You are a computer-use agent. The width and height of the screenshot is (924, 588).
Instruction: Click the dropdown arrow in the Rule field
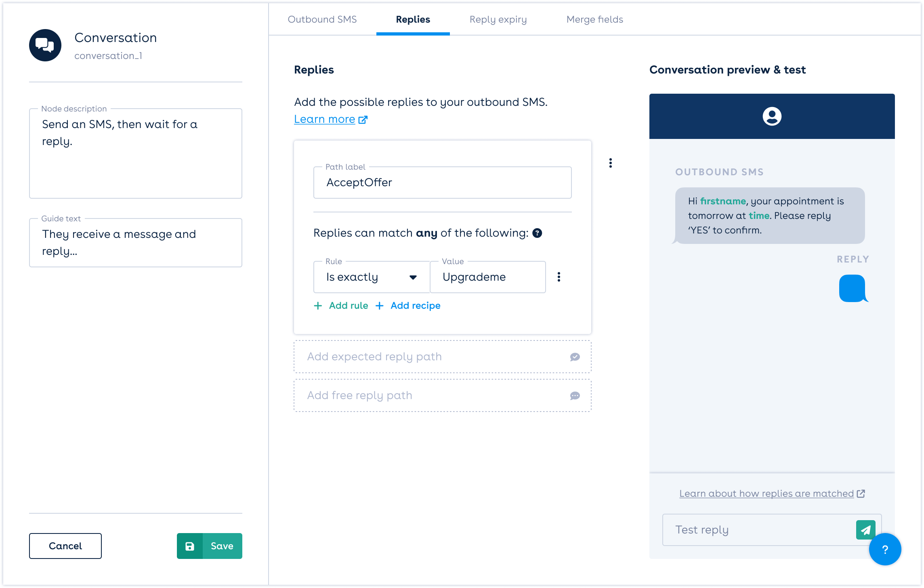click(x=413, y=277)
